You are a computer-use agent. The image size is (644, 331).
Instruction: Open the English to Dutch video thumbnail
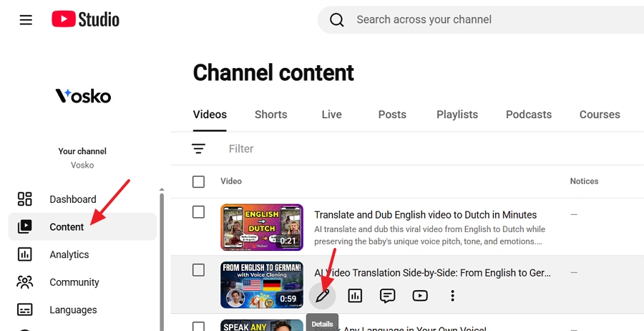tap(262, 227)
